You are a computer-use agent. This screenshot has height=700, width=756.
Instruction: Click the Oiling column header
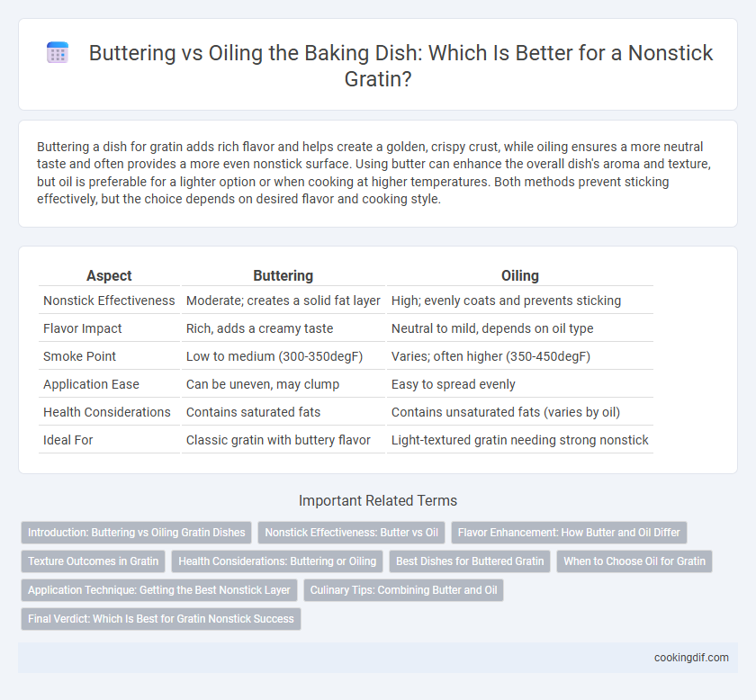[520, 275]
